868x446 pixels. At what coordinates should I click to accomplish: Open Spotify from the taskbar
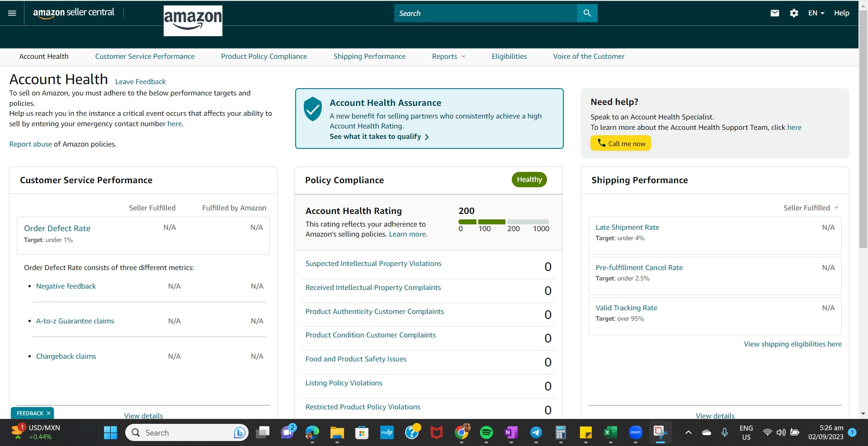click(x=486, y=433)
